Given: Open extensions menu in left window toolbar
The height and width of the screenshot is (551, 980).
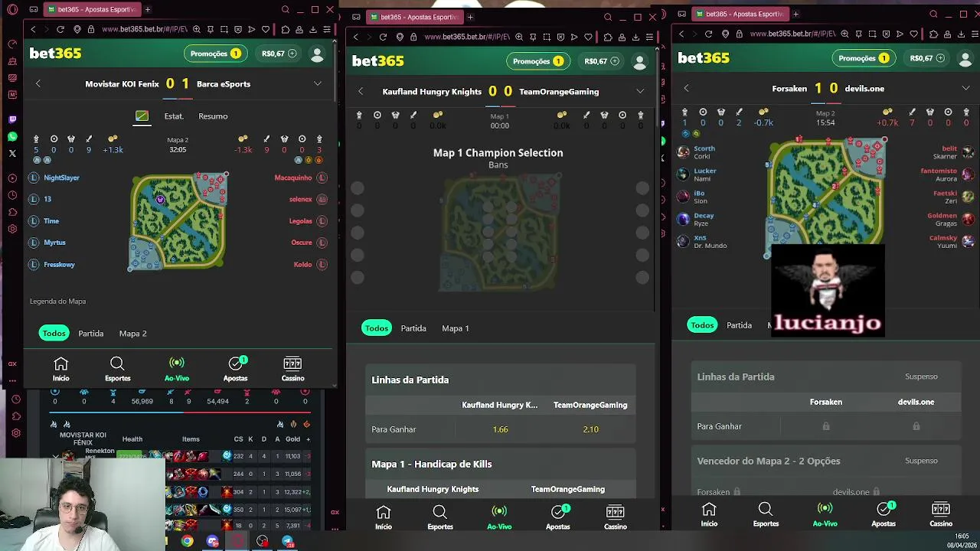Looking at the screenshot, I should [x=286, y=29].
